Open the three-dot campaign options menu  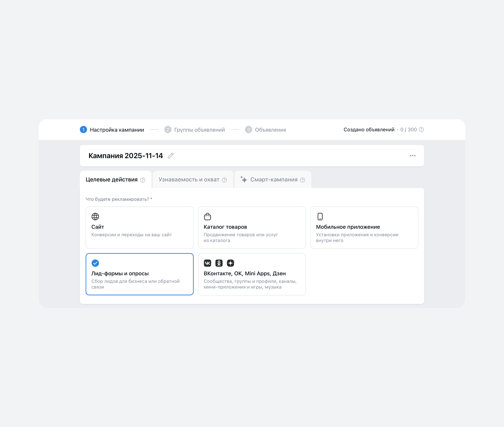(412, 156)
